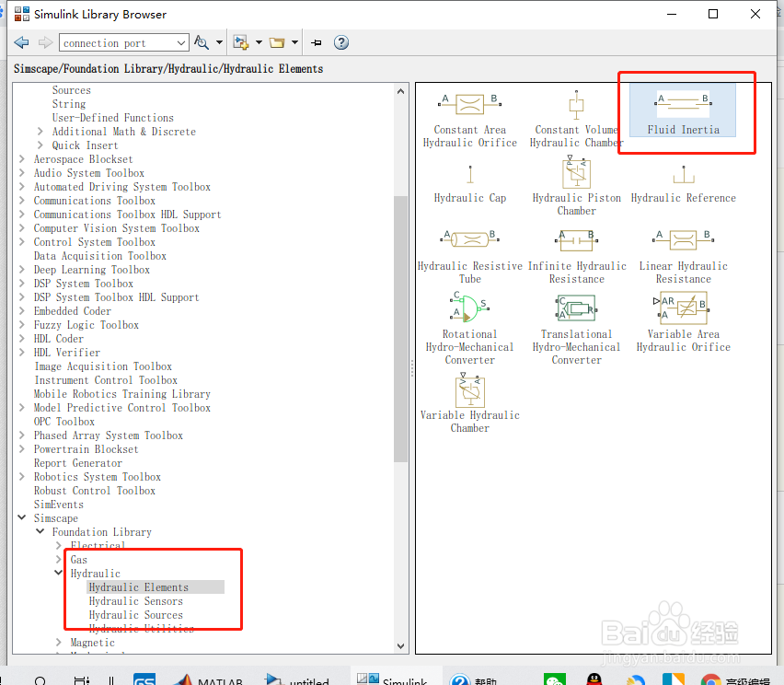Viewport: 784px width, 685px height.
Task: Open the Help taskbar window
Action: pyautogui.click(x=473, y=679)
